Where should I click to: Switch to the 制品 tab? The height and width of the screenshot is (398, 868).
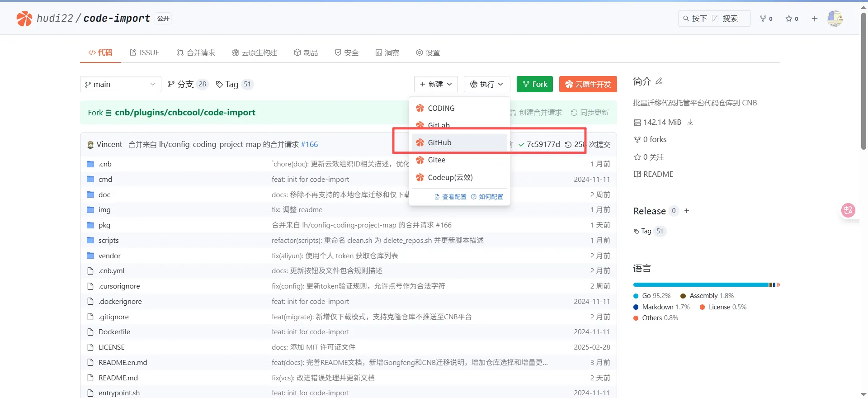306,53
